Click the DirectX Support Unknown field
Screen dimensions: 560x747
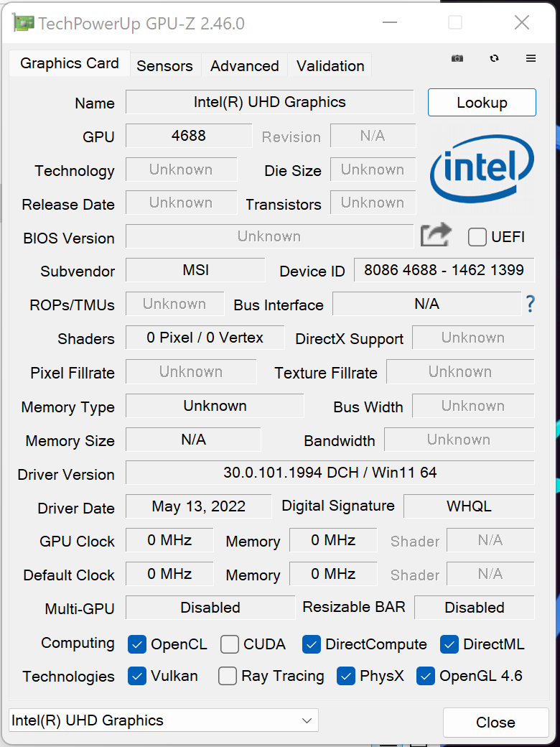pos(473,338)
